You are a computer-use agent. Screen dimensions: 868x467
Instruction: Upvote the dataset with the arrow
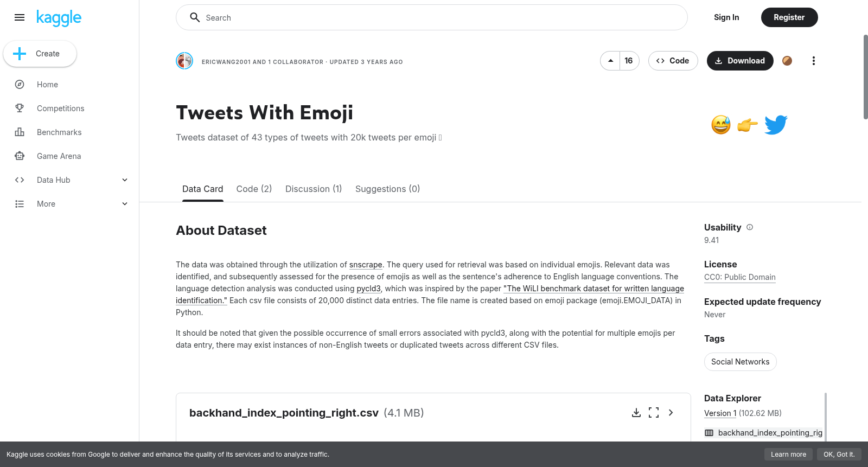(x=610, y=61)
